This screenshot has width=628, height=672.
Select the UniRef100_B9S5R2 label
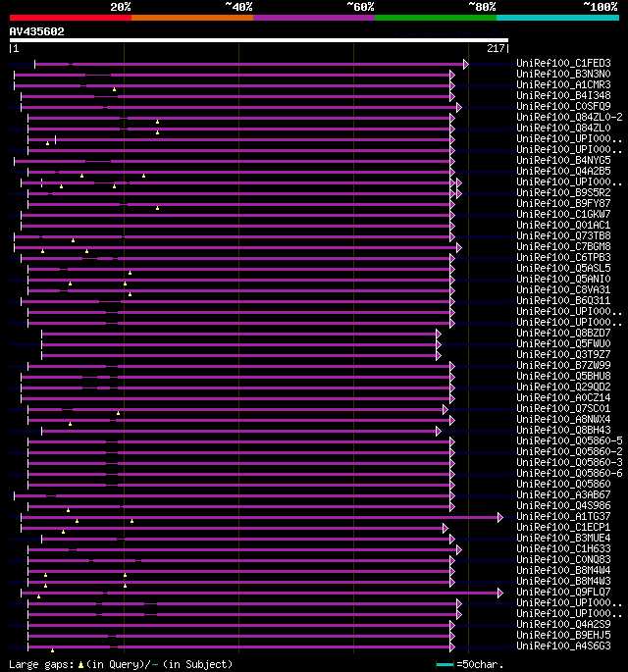(563, 192)
